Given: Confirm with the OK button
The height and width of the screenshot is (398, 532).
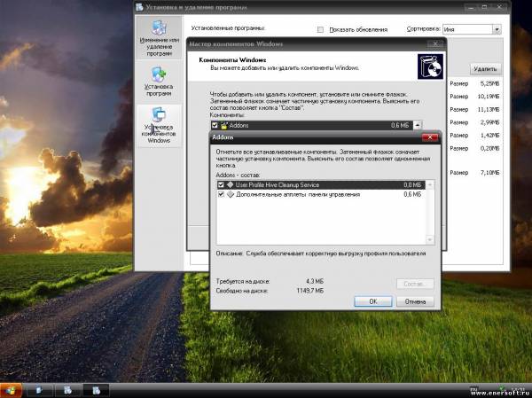Looking at the screenshot, I should [373, 301].
